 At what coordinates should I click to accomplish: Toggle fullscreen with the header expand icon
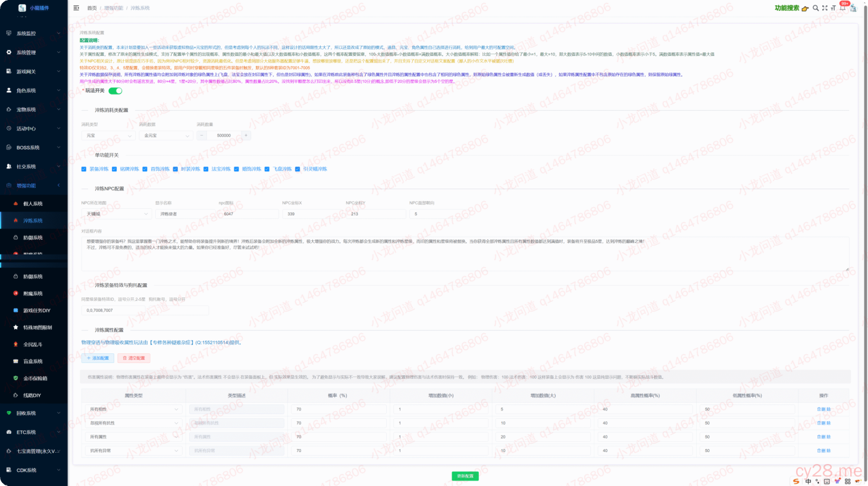click(x=825, y=8)
